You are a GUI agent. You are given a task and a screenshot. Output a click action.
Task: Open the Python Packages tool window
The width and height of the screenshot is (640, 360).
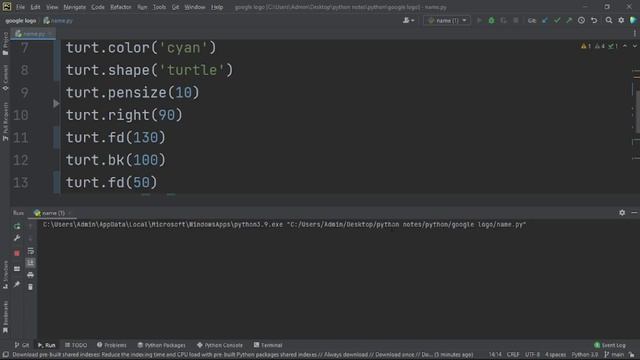pos(161,345)
